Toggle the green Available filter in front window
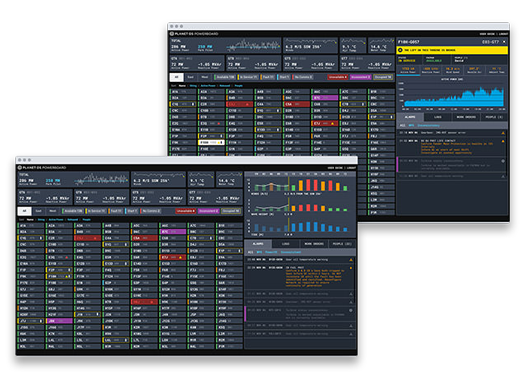 pos(73,211)
